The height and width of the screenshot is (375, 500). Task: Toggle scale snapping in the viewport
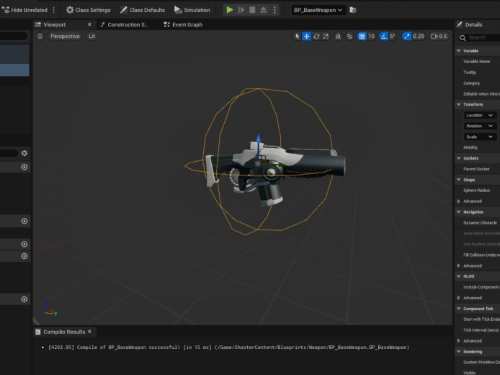(406, 36)
